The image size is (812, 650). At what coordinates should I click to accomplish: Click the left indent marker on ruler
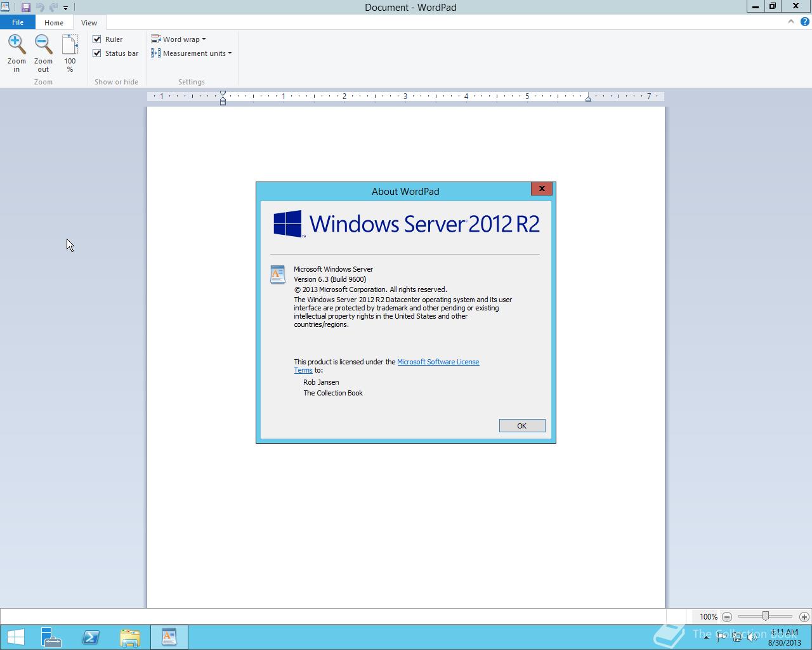tap(223, 97)
